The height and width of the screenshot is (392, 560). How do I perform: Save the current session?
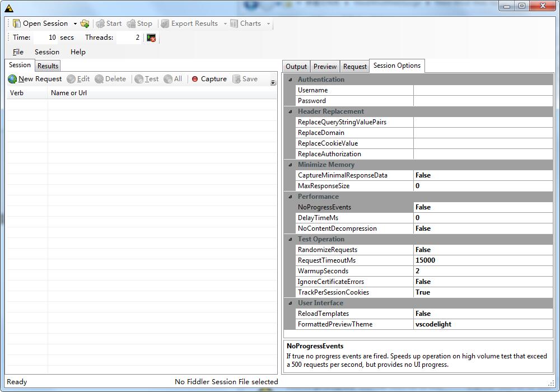[245, 79]
